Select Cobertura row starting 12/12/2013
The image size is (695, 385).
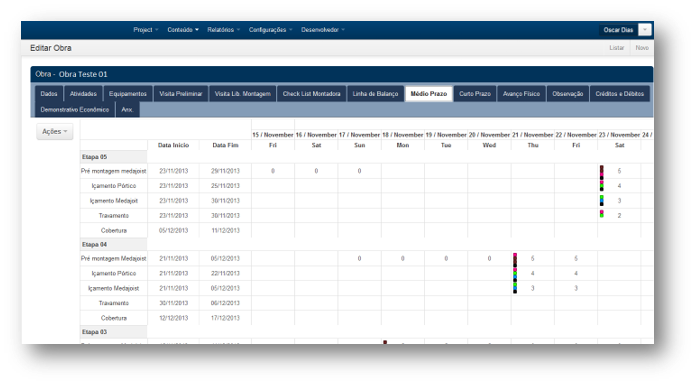click(x=113, y=318)
